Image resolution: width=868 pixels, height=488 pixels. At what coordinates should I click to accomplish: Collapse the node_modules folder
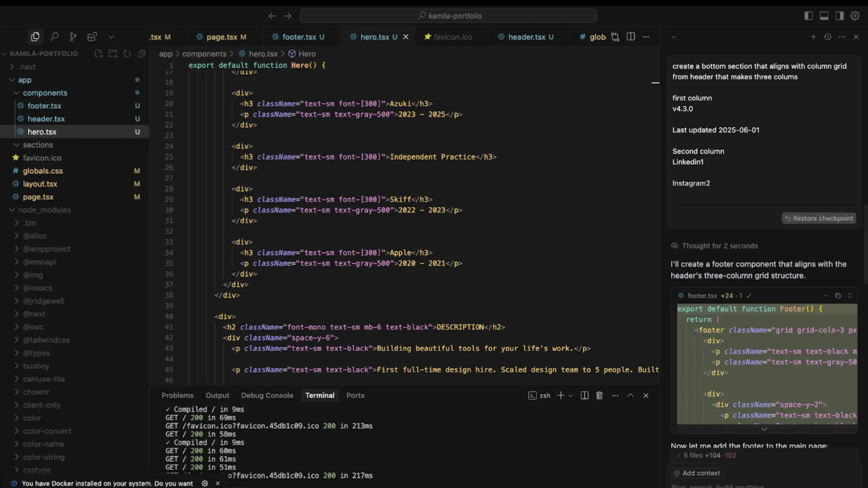(x=44, y=210)
